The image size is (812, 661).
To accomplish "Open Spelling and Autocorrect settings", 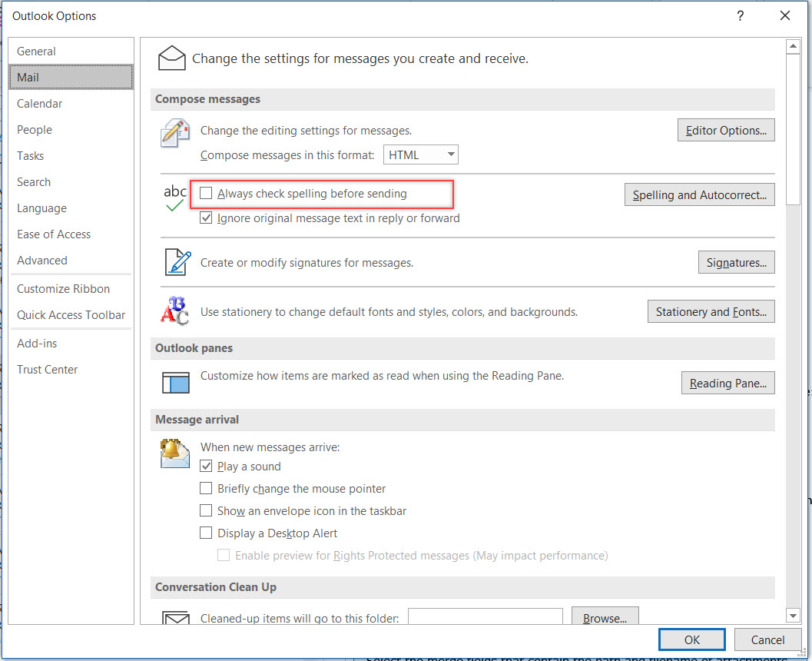I will pyautogui.click(x=700, y=194).
